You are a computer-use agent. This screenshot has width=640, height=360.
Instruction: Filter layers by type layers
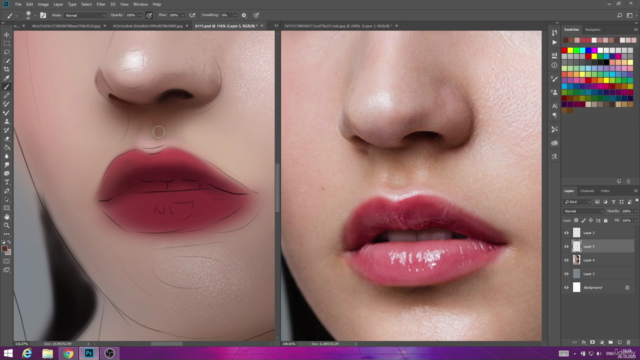point(613,202)
